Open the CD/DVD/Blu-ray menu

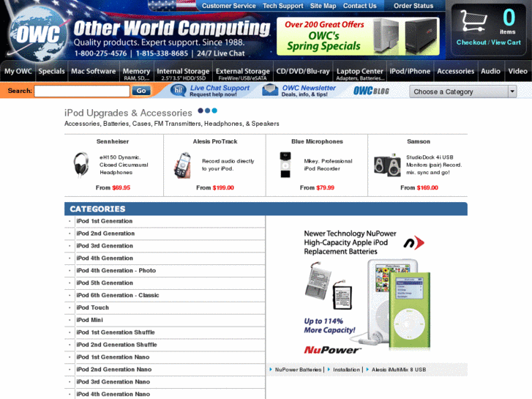pyautogui.click(x=303, y=71)
